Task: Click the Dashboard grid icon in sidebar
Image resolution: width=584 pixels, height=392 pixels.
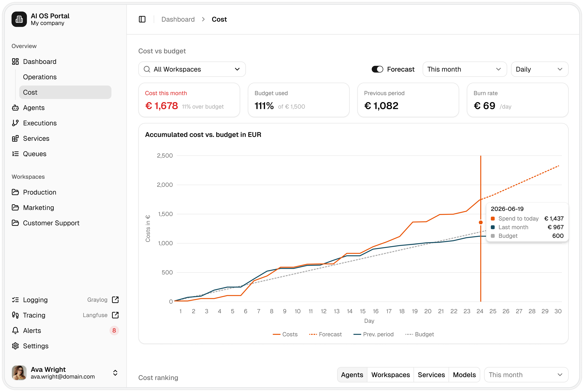Action: [x=15, y=61]
